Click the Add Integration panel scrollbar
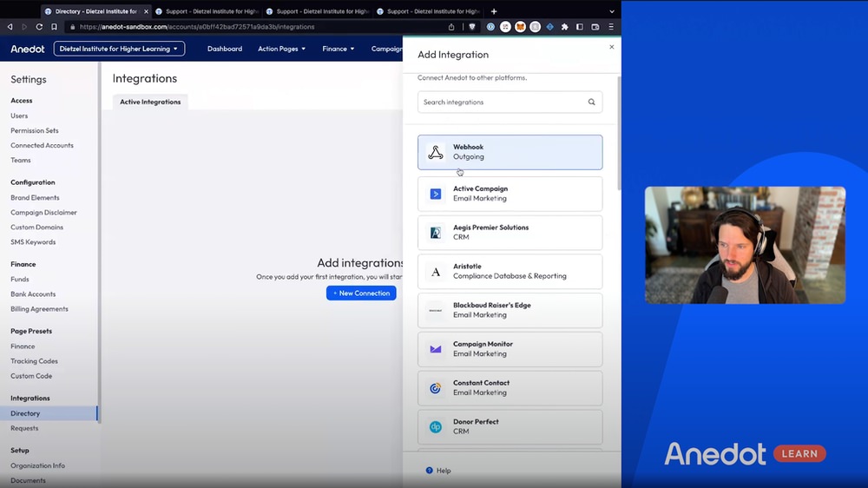 pos(619,133)
